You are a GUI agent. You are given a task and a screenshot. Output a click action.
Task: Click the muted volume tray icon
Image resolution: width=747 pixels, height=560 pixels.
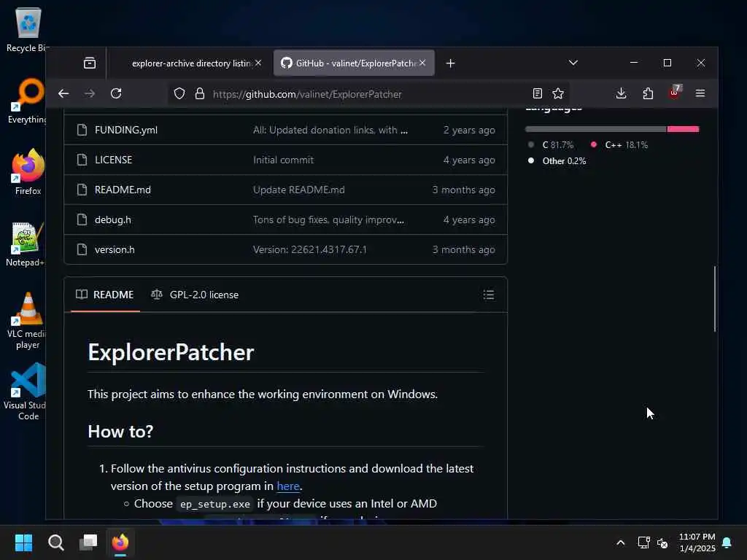pos(662,542)
